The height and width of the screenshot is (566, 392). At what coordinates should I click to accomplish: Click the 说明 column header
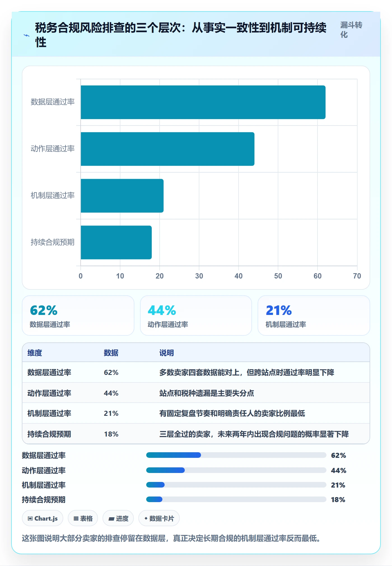click(x=167, y=353)
